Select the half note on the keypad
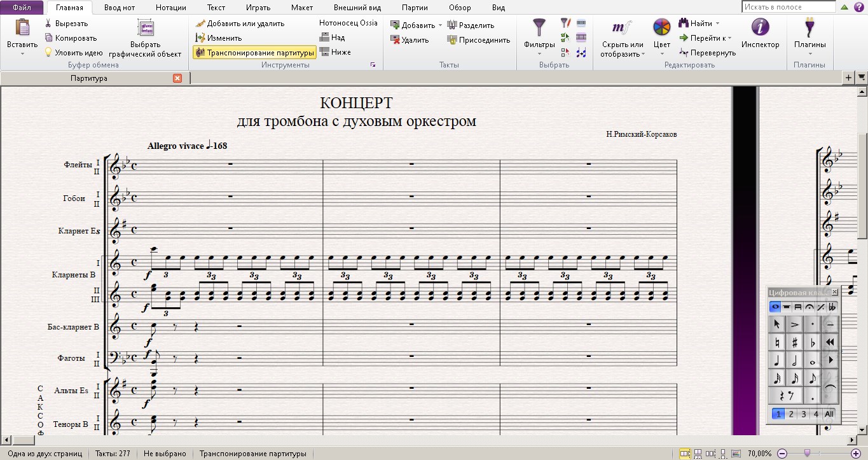This screenshot has height=460, width=868. [x=794, y=360]
